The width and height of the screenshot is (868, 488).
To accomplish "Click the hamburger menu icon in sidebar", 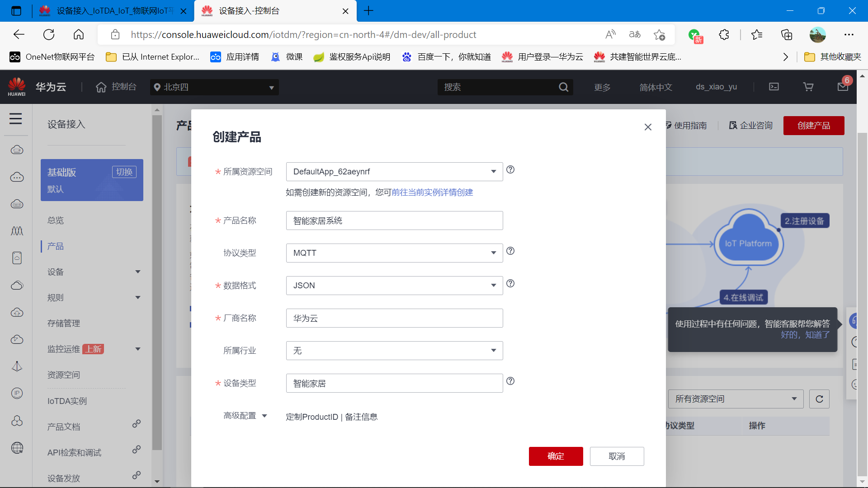I will [x=16, y=119].
